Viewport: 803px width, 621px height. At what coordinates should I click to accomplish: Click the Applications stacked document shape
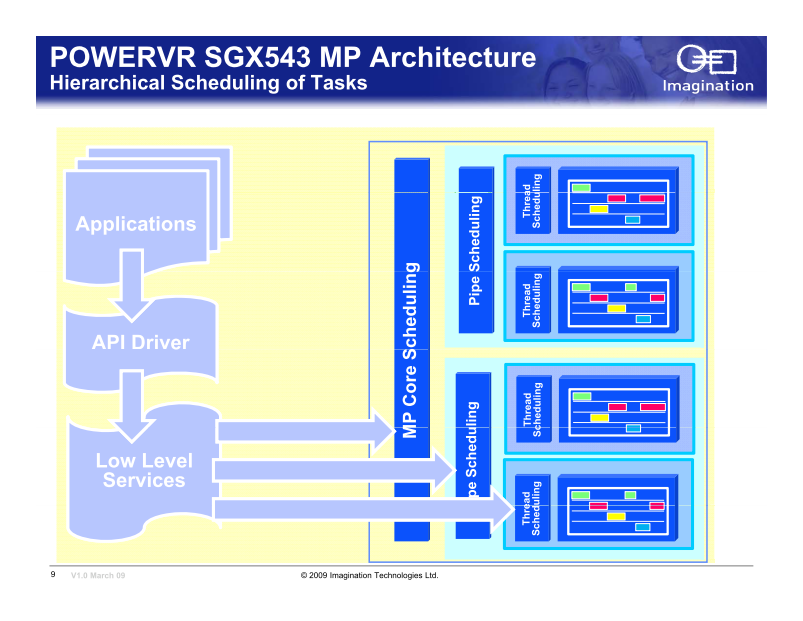point(147,215)
